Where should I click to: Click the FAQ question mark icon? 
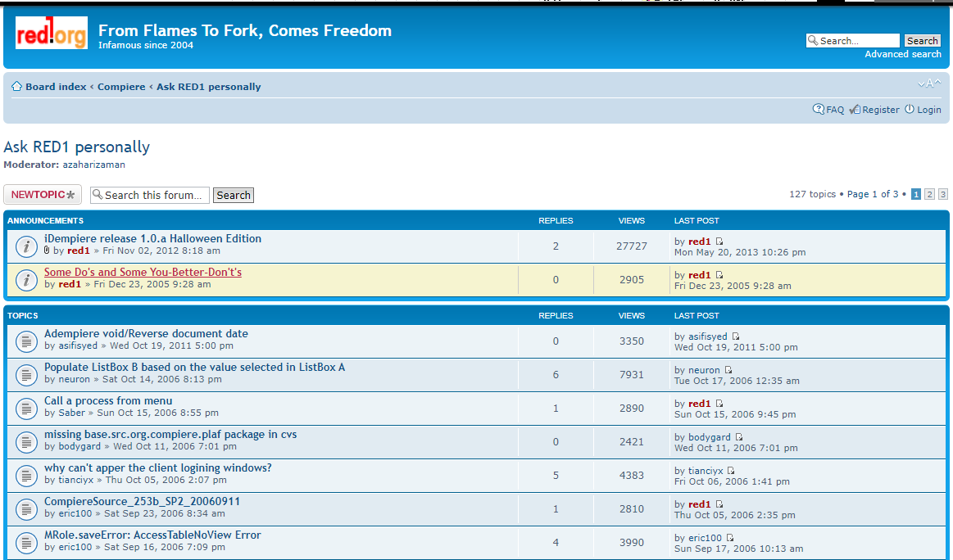pyautogui.click(x=818, y=110)
